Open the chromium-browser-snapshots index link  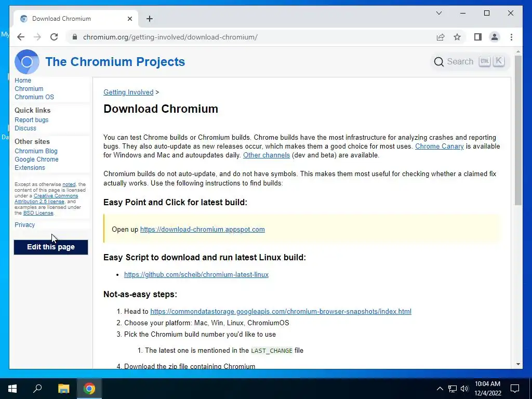point(281,312)
